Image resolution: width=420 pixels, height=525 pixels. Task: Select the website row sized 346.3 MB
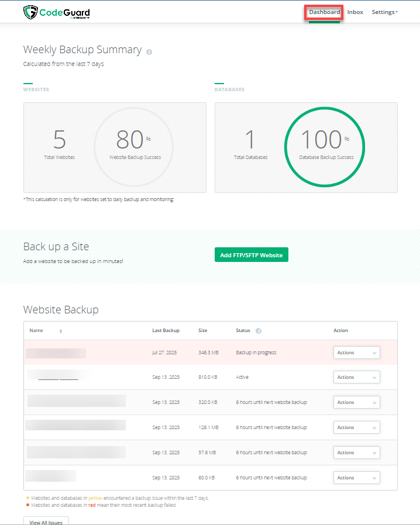pos(208,353)
